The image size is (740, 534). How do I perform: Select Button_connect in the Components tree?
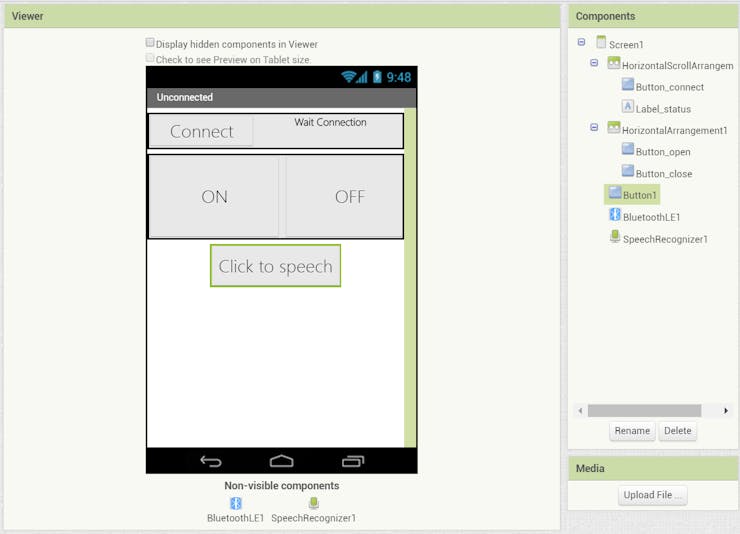tap(670, 87)
